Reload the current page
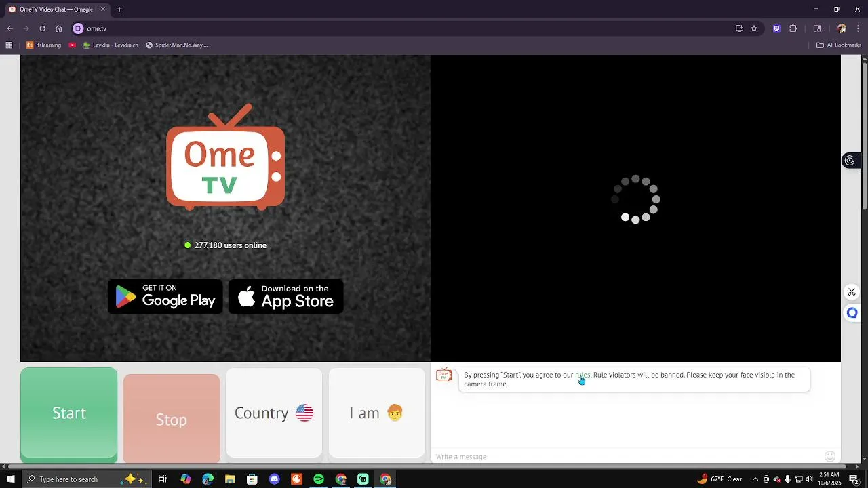This screenshot has height=488, width=868. pos(42,28)
